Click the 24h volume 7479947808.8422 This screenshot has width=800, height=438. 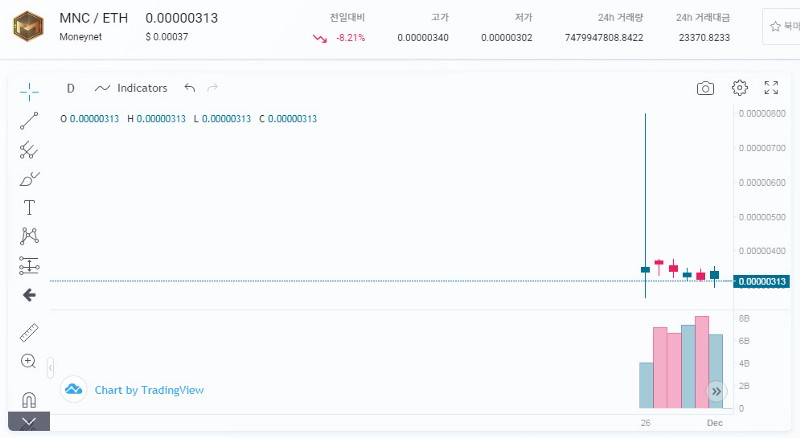pos(604,38)
